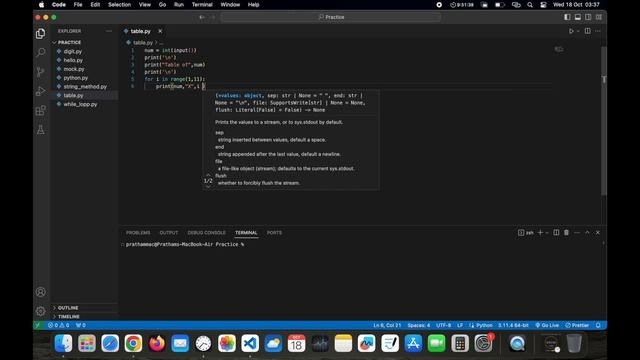Click the editor vertical scrollbar
The height and width of the screenshot is (360, 640).
(x=604, y=120)
